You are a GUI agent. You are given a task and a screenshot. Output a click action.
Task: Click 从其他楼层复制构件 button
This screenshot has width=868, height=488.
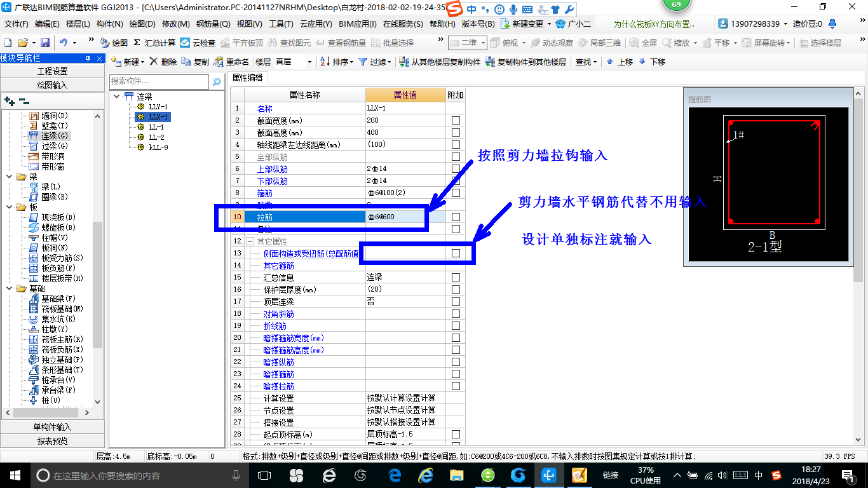(440, 62)
